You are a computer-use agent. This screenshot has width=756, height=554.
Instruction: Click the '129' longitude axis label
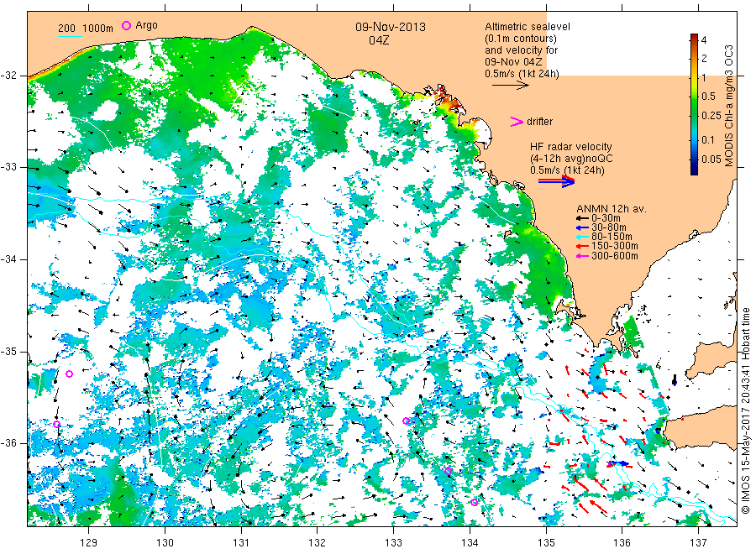coord(89,543)
